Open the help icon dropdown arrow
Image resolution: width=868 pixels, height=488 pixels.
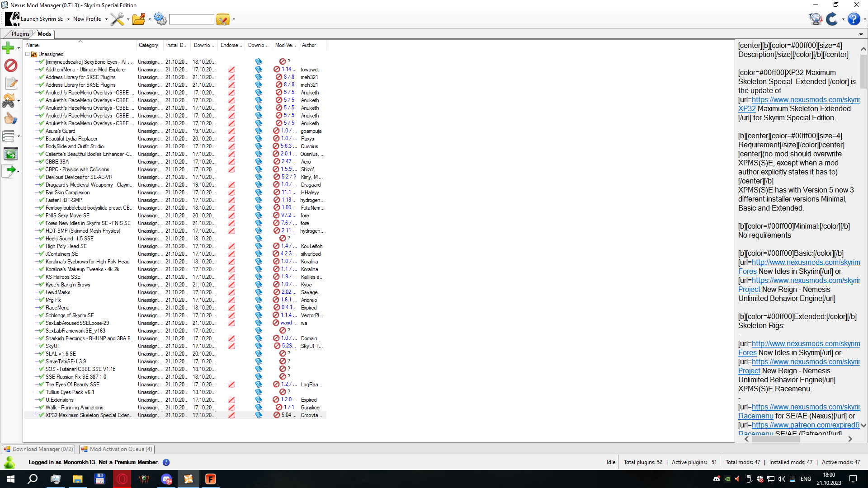tap(864, 19)
